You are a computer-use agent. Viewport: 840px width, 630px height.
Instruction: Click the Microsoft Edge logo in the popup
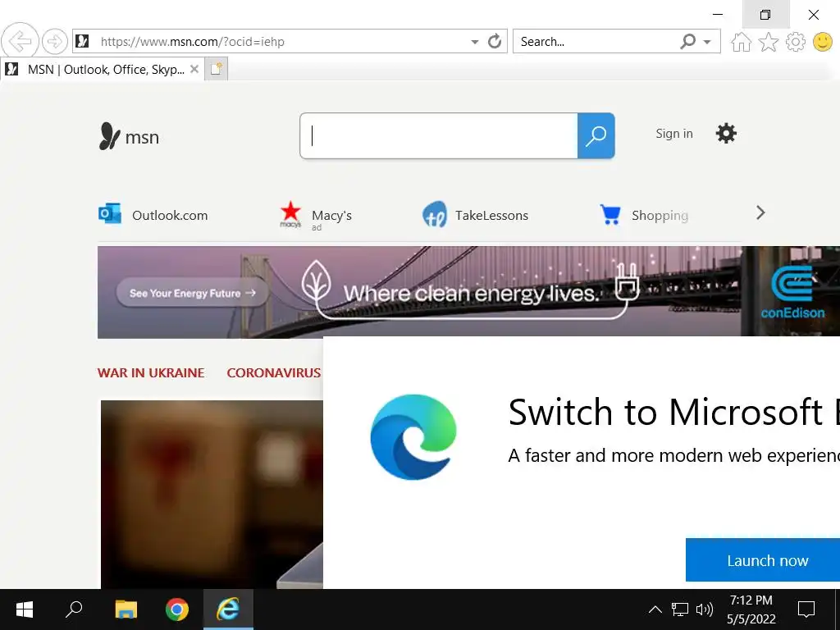[x=413, y=436]
